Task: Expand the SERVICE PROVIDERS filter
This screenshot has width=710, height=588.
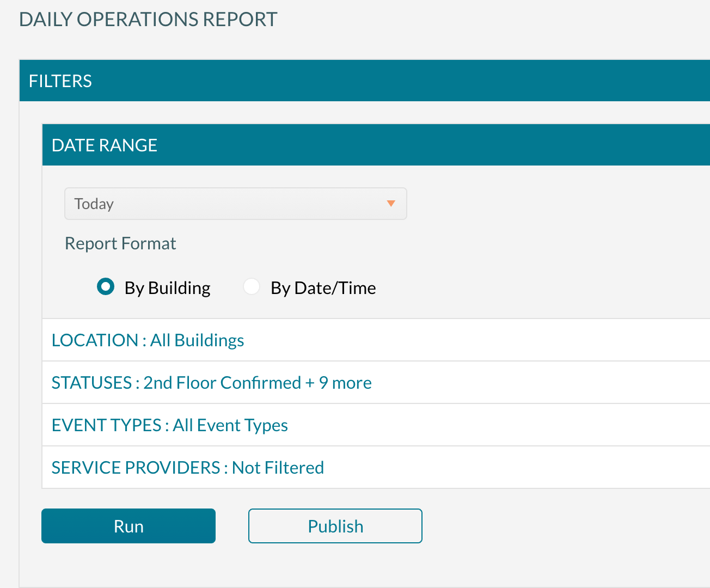Action: click(187, 467)
